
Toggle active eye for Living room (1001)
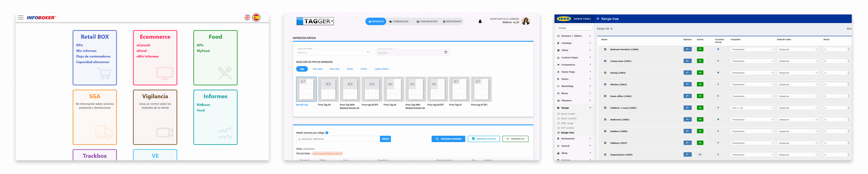(x=700, y=61)
